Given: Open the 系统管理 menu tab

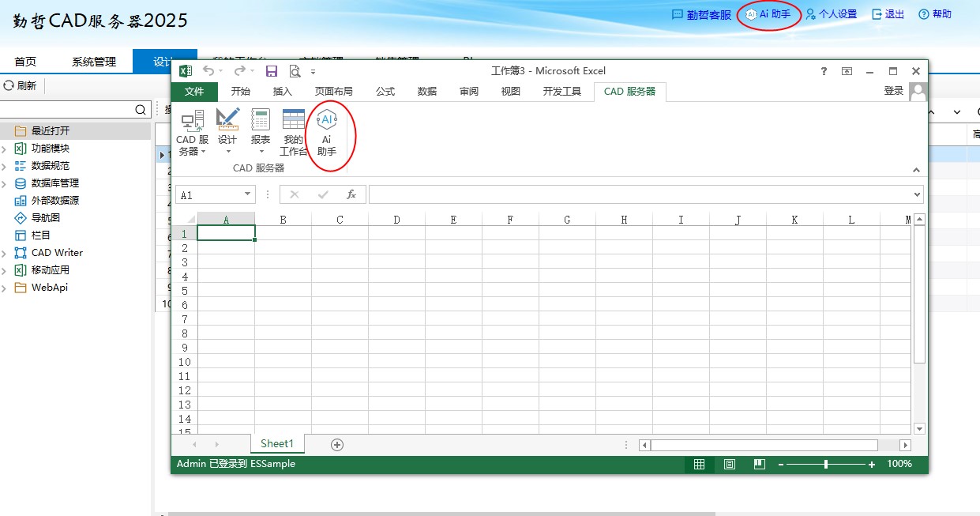Looking at the screenshot, I should 94,62.
